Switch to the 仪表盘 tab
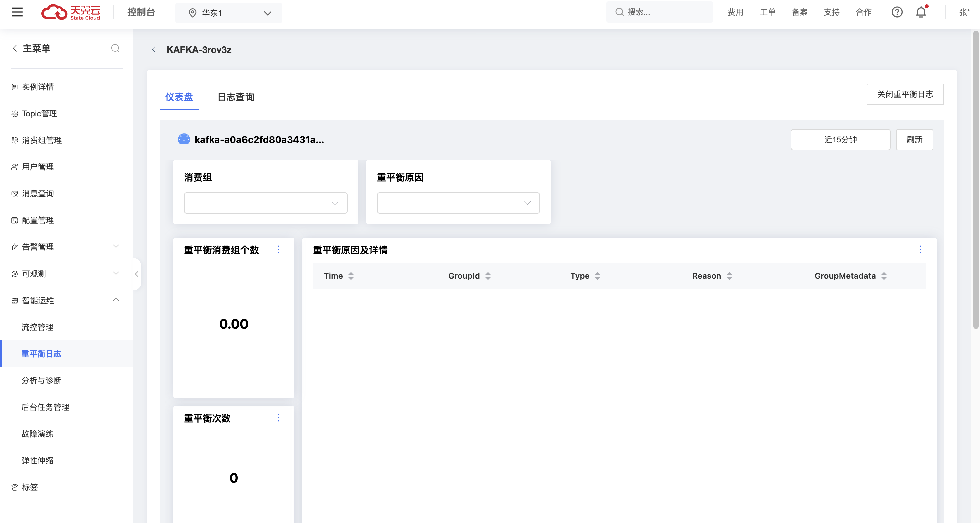This screenshot has width=980, height=523. (x=179, y=97)
